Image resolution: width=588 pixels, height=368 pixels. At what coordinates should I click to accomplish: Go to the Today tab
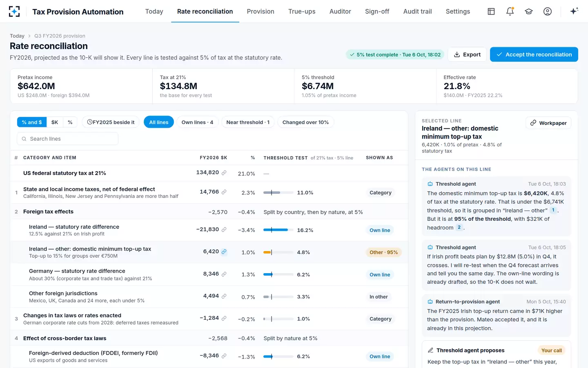tap(154, 11)
